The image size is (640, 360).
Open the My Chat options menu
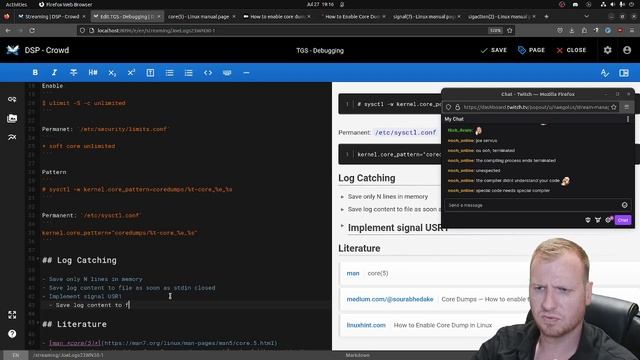point(628,119)
